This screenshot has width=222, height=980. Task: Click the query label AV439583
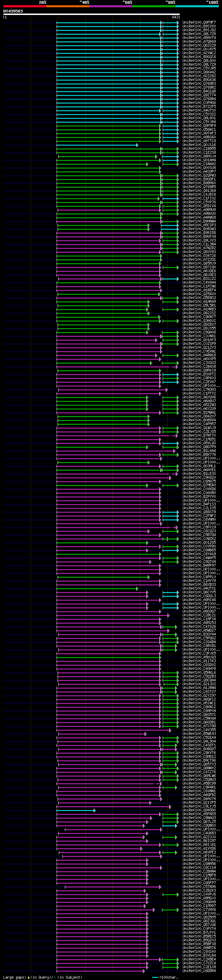[13, 11]
